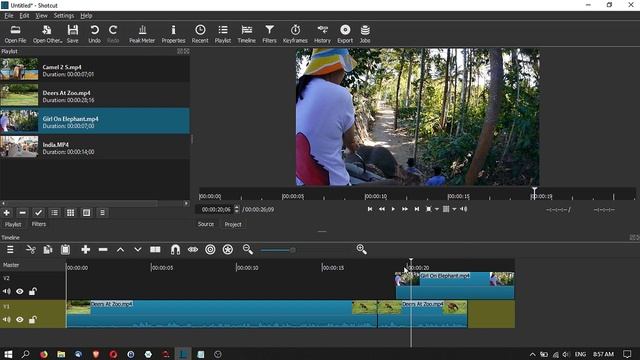Zoom in the timeline
This screenshot has width=640, height=360.
(361, 249)
